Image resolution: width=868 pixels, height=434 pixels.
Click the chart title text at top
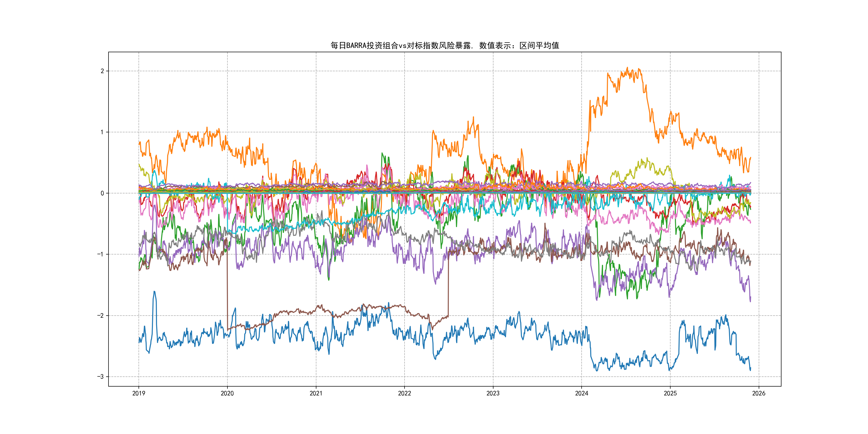coord(444,46)
